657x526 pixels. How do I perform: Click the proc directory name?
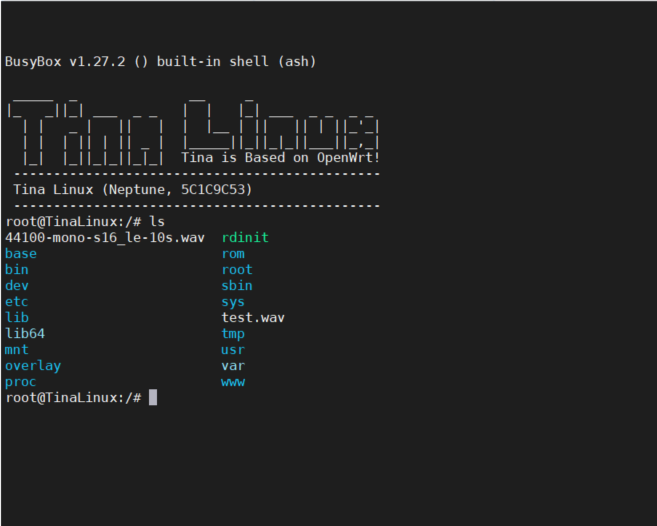pos(20,382)
